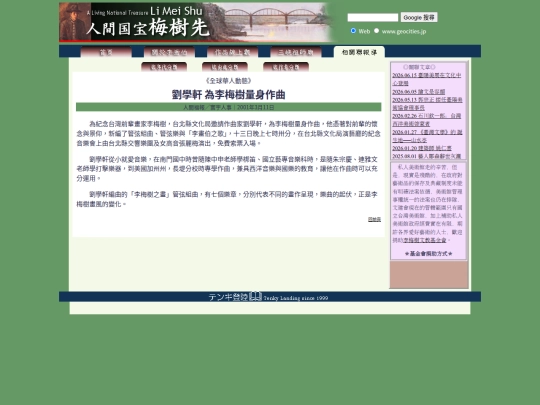Image resolution: width=540 pixels, height=405 pixels.
Task: Click the third dark red sub-tab (依作者分類)
Action: [286, 67]
